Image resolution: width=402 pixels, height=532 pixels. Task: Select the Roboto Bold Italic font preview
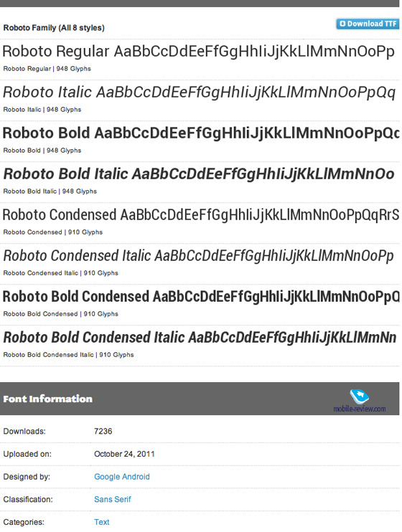tap(198, 174)
